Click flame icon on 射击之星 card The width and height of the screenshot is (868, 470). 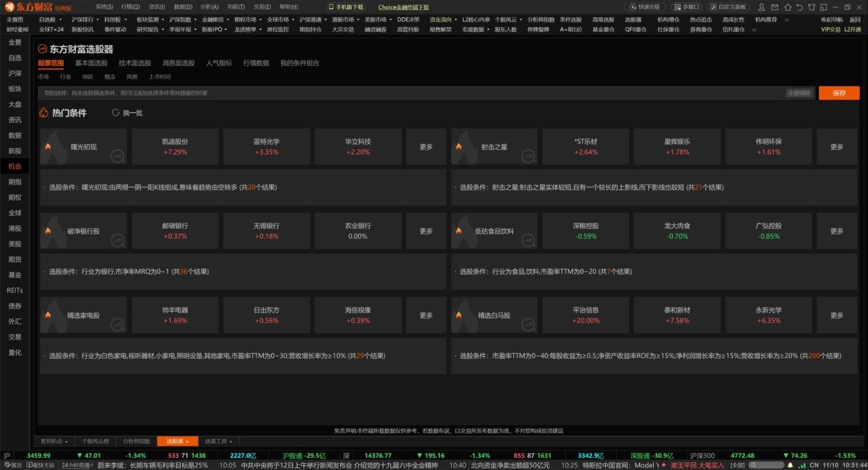pyautogui.click(x=458, y=147)
